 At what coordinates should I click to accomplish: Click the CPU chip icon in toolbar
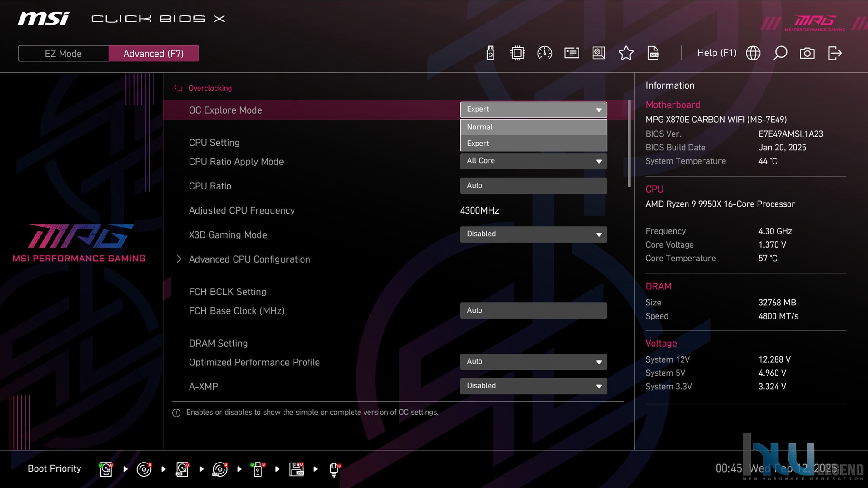pos(517,53)
